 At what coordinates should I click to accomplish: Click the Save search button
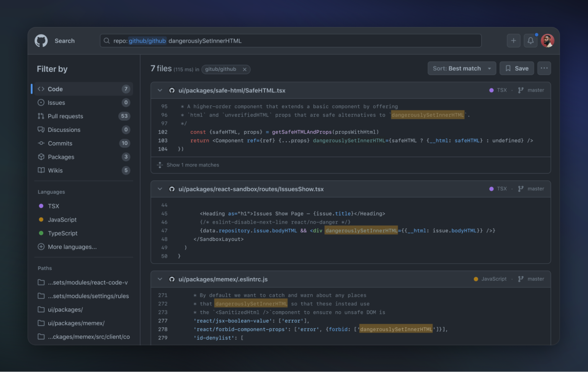[516, 68]
